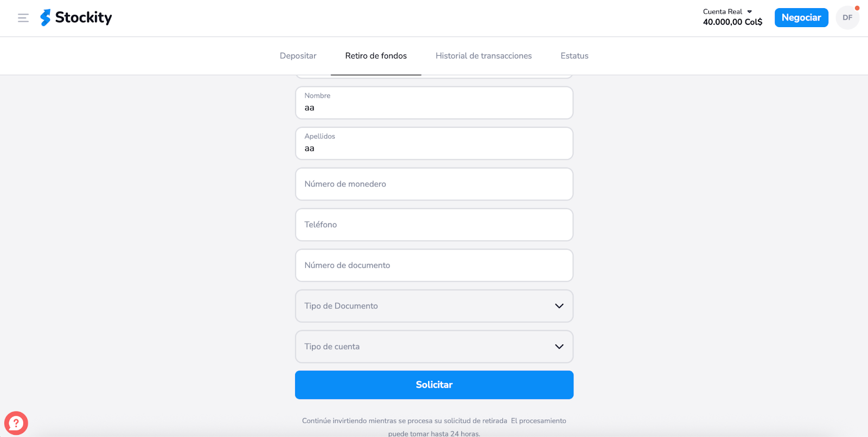The width and height of the screenshot is (868, 437).
Task: Click the Tipo de Documento chevron
Action: (559, 306)
